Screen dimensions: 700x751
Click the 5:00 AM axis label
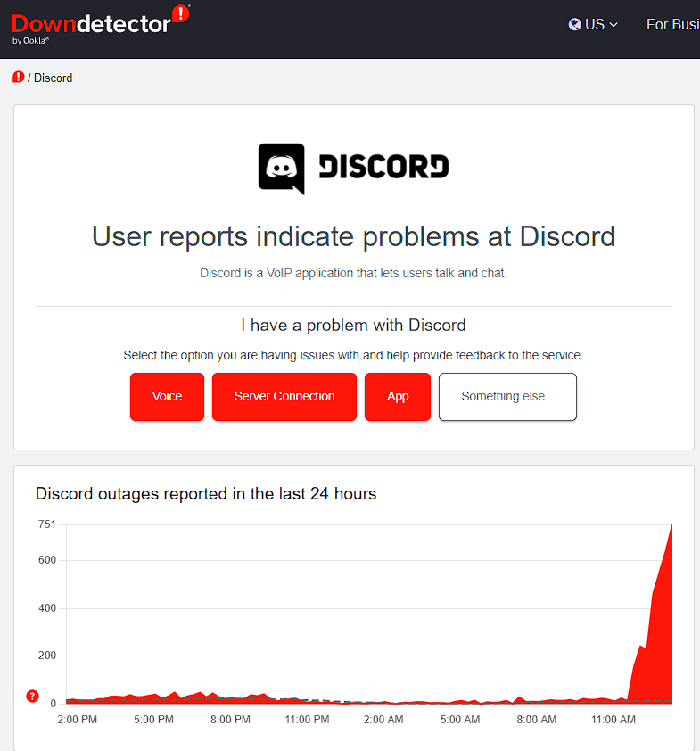[x=460, y=720]
